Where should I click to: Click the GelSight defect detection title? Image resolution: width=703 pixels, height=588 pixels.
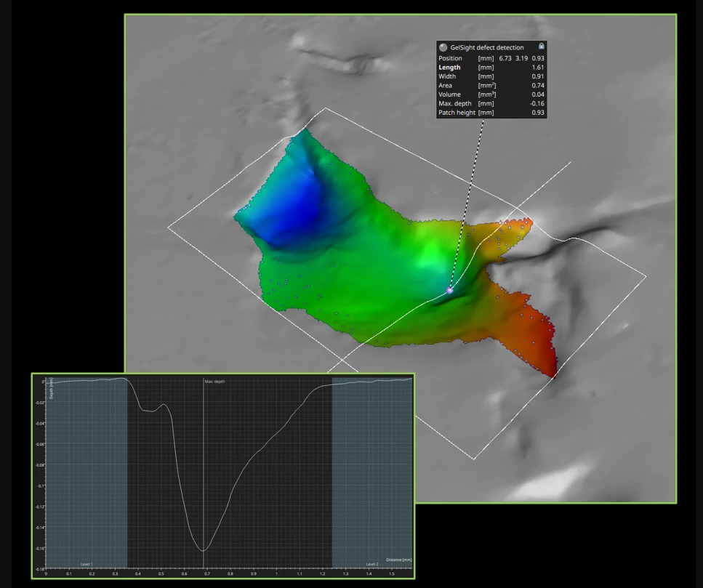click(x=487, y=47)
